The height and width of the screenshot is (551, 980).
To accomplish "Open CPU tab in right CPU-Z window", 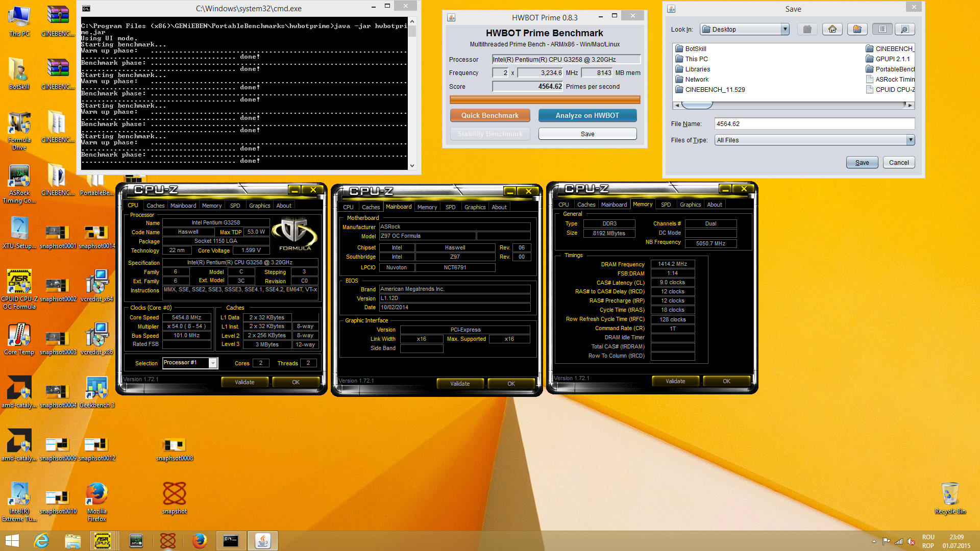I will pyautogui.click(x=563, y=205).
